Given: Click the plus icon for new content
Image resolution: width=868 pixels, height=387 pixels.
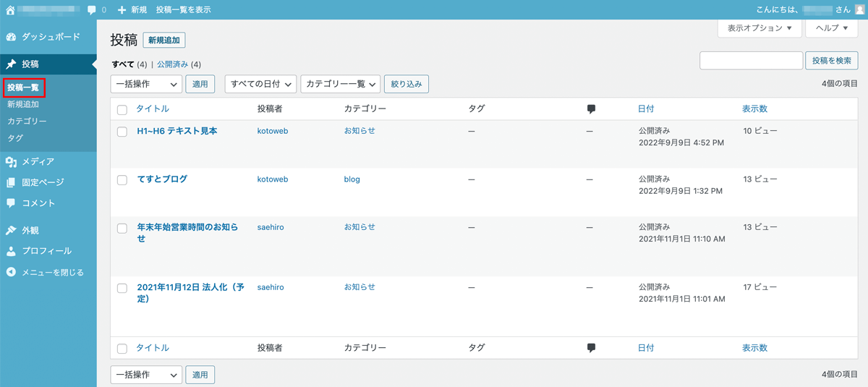Looking at the screenshot, I should 122,10.
